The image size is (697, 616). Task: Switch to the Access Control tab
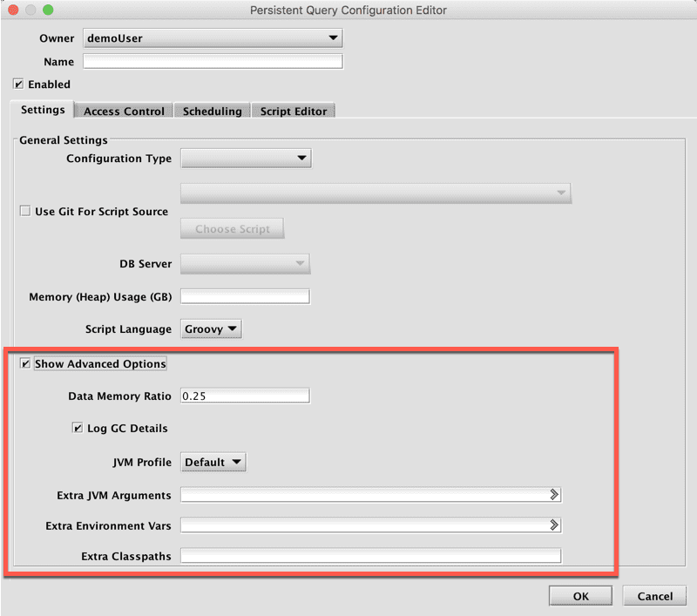click(x=124, y=112)
